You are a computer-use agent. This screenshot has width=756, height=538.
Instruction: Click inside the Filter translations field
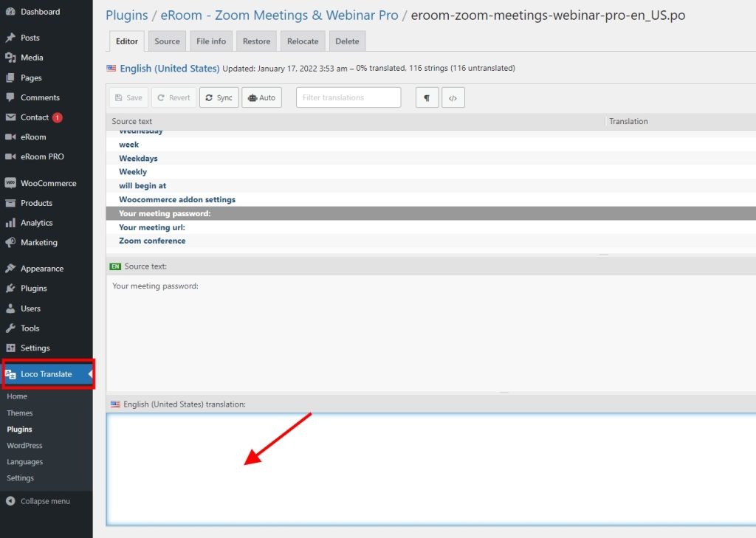[x=348, y=97]
